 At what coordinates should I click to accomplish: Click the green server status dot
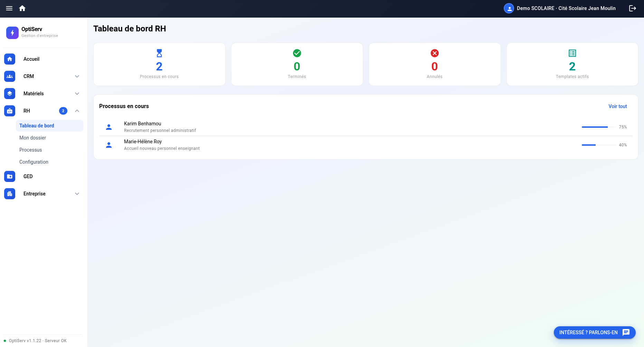point(5,341)
